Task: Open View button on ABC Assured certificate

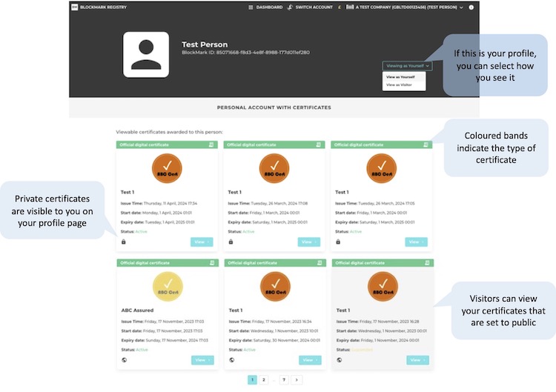Action: (202, 360)
